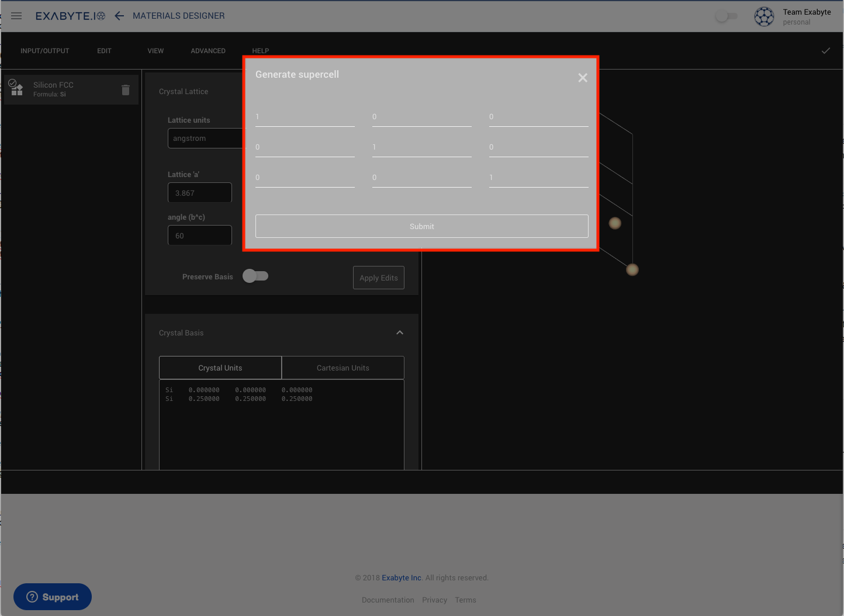Collapse the Crystal Basis panel

400,333
